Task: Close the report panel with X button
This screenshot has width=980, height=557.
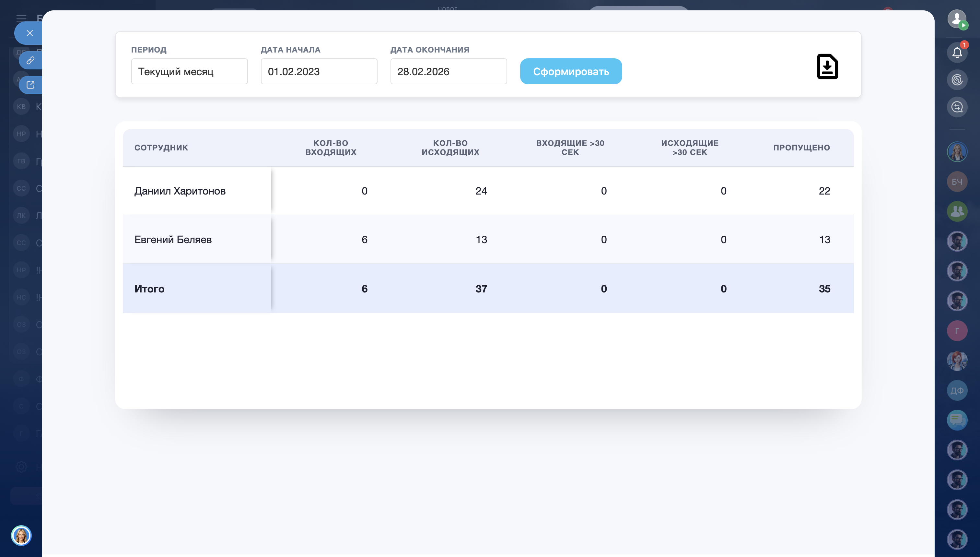Action: click(30, 33)
